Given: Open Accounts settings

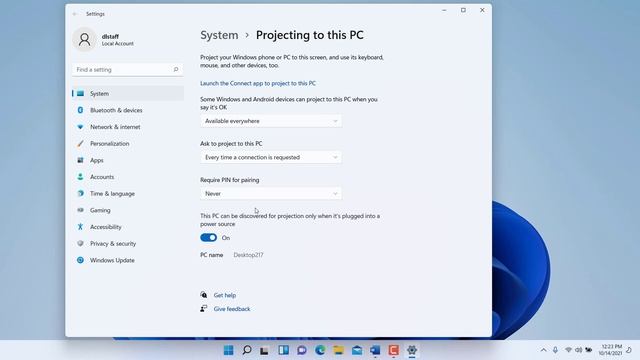Looking at the screenshot, I should [x=128, y=177].
